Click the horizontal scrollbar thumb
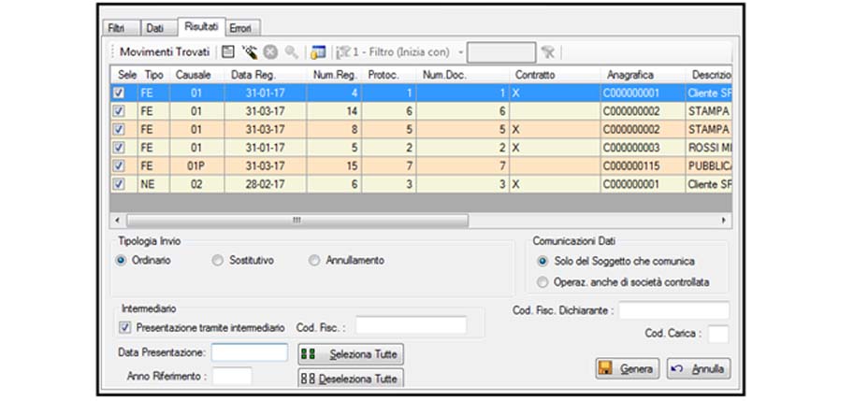Viewport: 868px width, 401px height. click(x=297, y=221)
